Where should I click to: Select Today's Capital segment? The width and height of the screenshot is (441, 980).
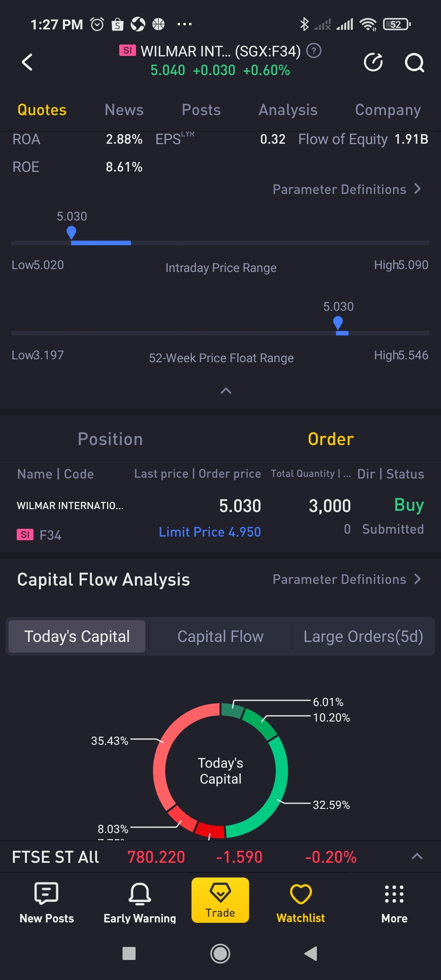pos(77,636)
